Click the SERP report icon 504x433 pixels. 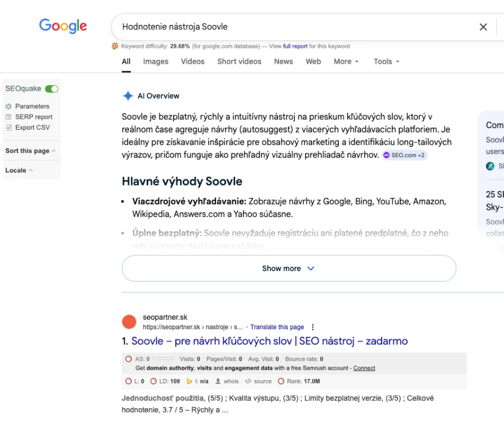pos(8,117)
